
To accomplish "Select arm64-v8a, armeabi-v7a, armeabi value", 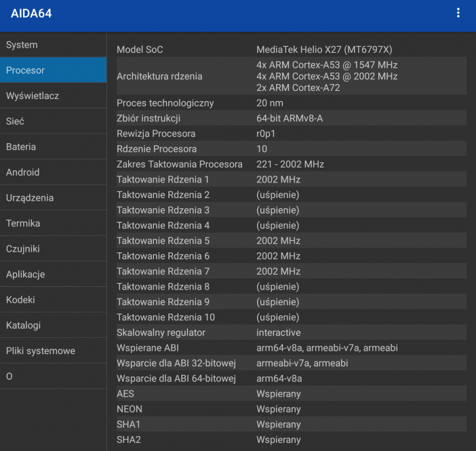I will click(x=327, y=348).
